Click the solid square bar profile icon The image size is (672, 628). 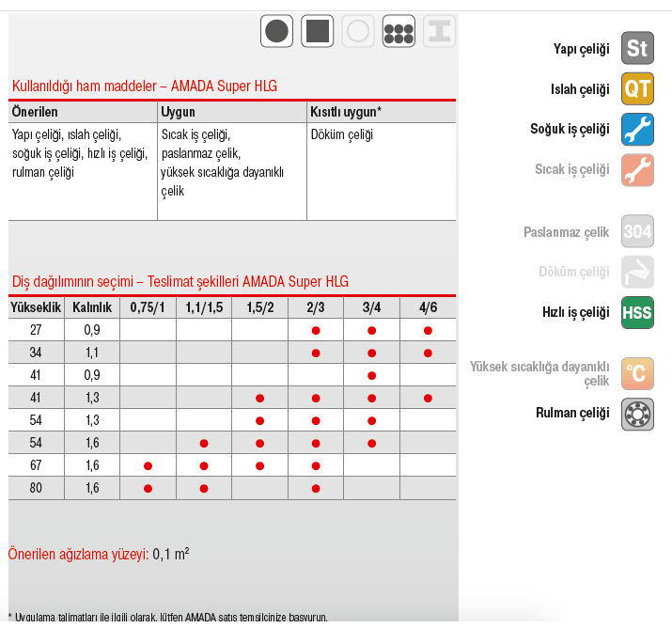tap(317, 31)
